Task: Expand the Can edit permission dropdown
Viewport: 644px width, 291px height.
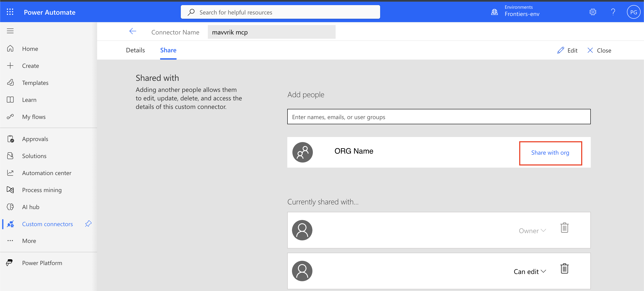Action: (x=530, y=271)
